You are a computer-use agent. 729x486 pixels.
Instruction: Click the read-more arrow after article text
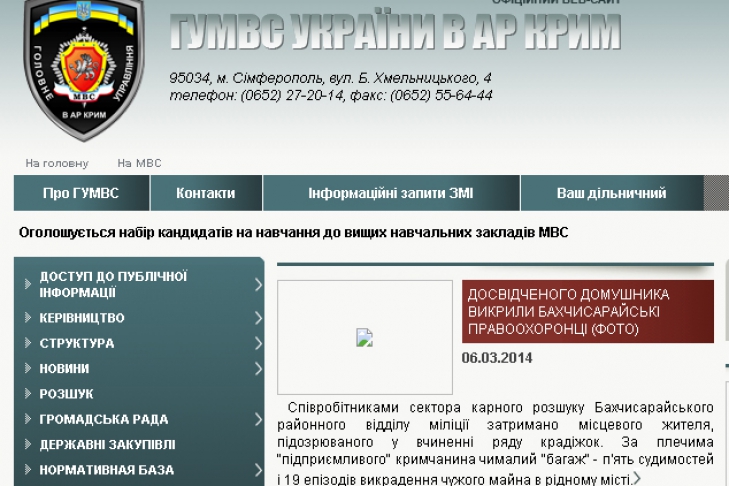[637, 478]
